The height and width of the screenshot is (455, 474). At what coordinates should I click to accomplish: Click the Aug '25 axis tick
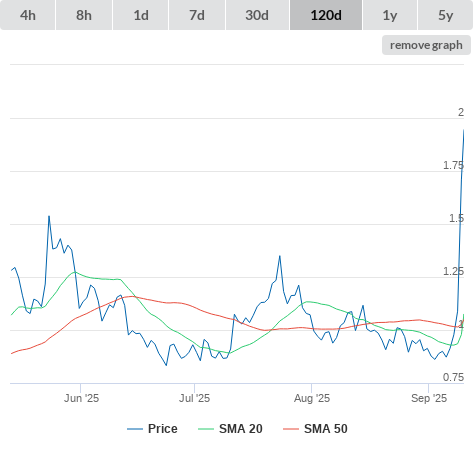[312, 398]
